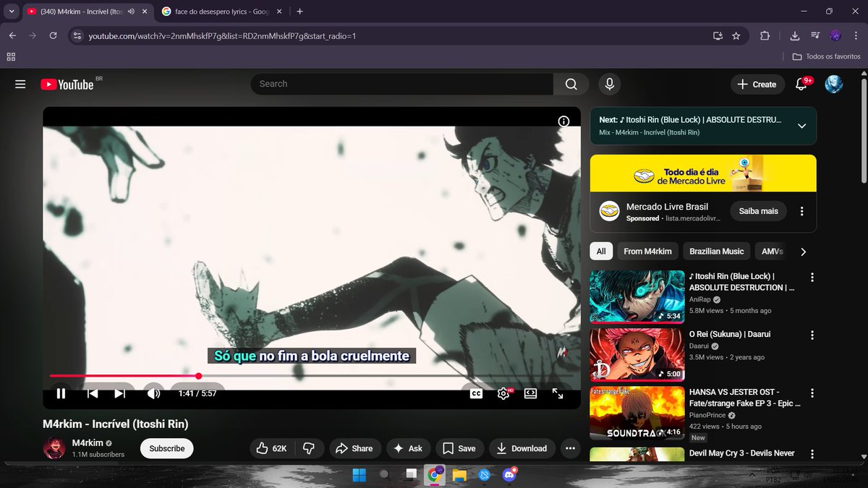The width and height of the screenshot is (868, 488).
Task: Download the video
Action: tap(522, 448)
